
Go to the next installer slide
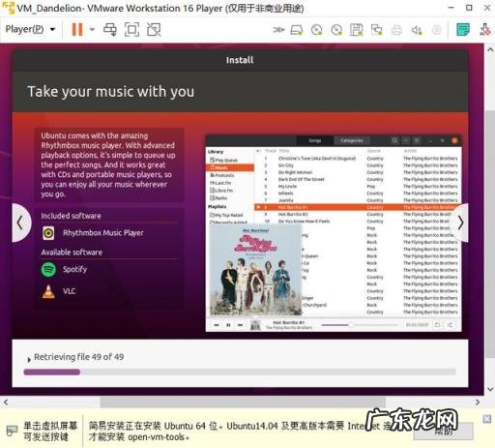pos(460,223)
